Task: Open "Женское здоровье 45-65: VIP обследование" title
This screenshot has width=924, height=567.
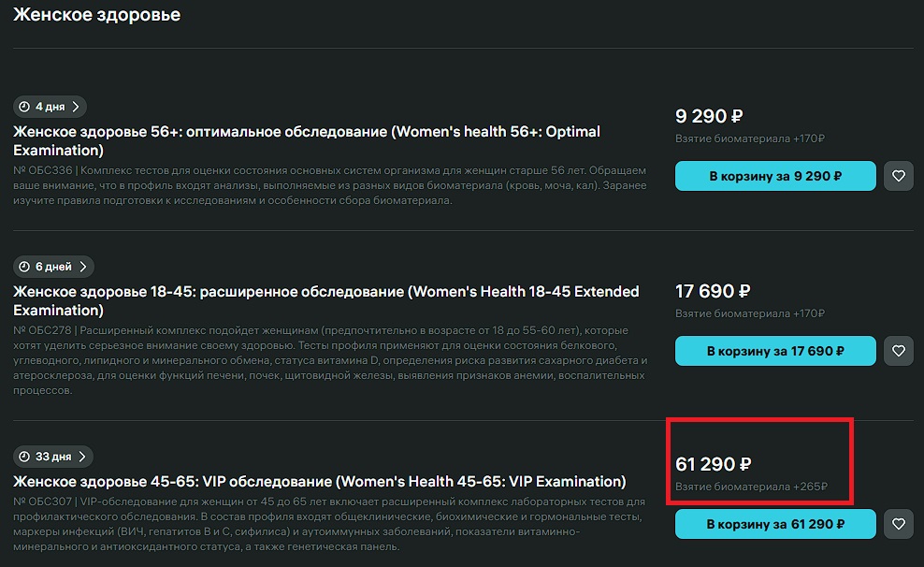Action: pyautogui.click(x=320, y=482)
